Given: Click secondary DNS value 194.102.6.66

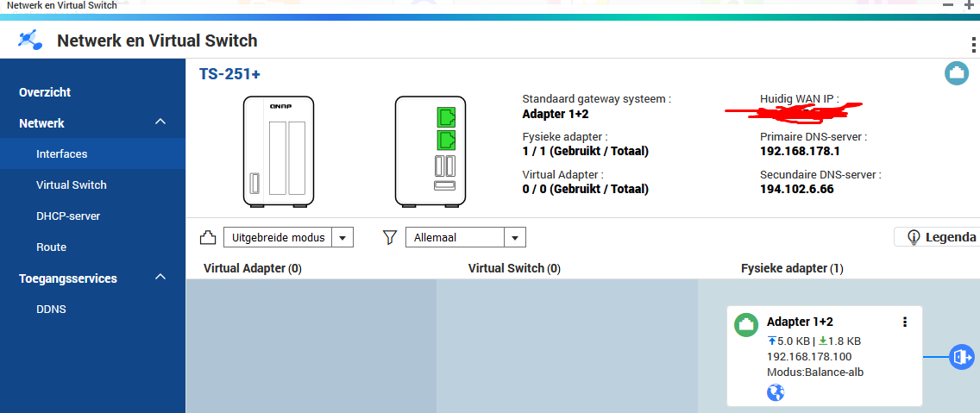Looking at the screenshot, I should tap(797, 189).
